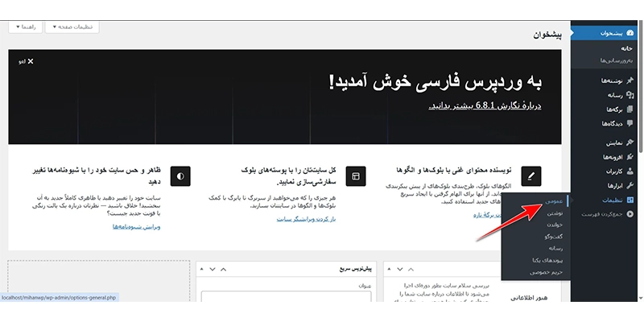The width and height of the screenshot is (644, 322).
Task: Move the site health widget down
Action: click(x=399, y=270)
